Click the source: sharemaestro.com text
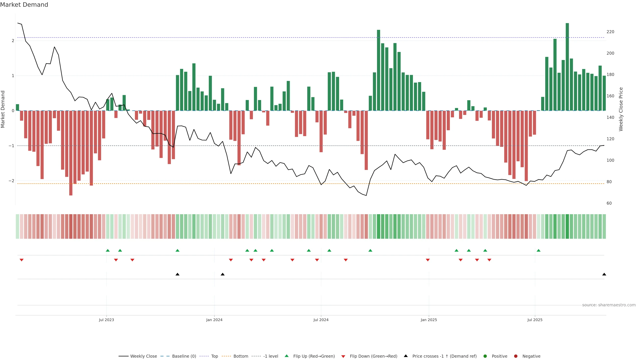 pyautogui.click(x=609, y=305)
